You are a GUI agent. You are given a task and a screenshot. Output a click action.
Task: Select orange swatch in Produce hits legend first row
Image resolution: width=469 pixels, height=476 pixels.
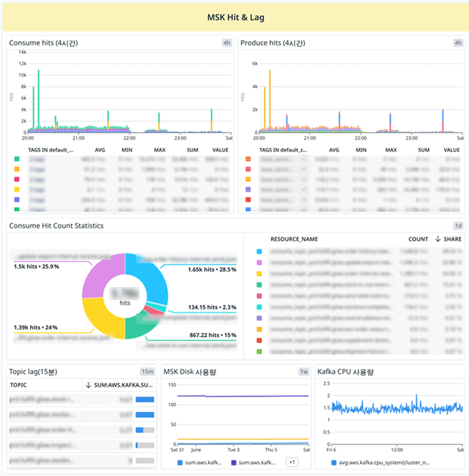point(248,159)
